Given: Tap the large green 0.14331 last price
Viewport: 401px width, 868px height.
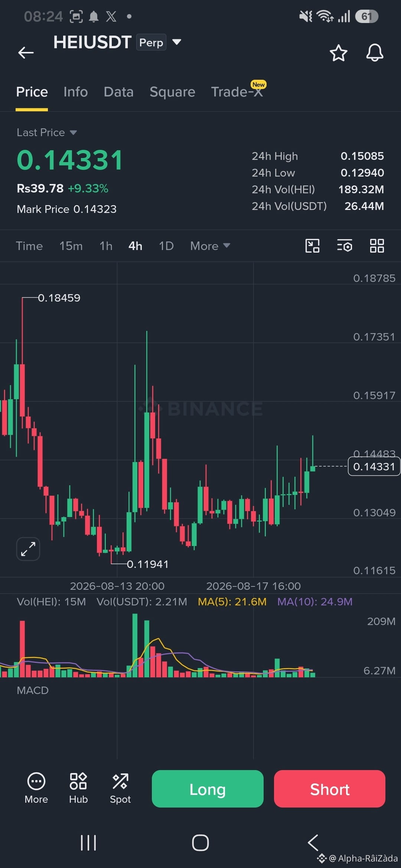Looking at the screenshot, I should (x=70, y=160).
